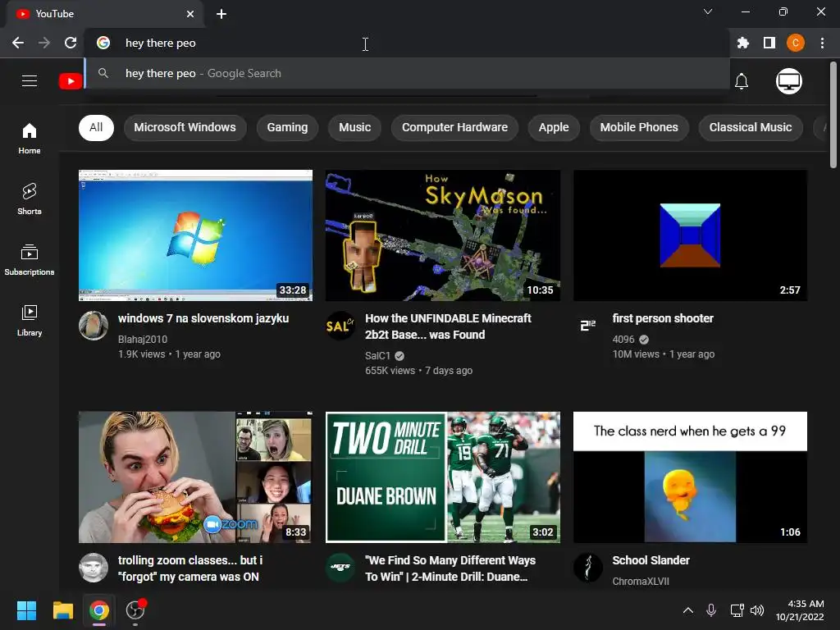Visit the SalC1 channel name link
The width and height of the screenshot is (840, 630).
coord(377,356)
